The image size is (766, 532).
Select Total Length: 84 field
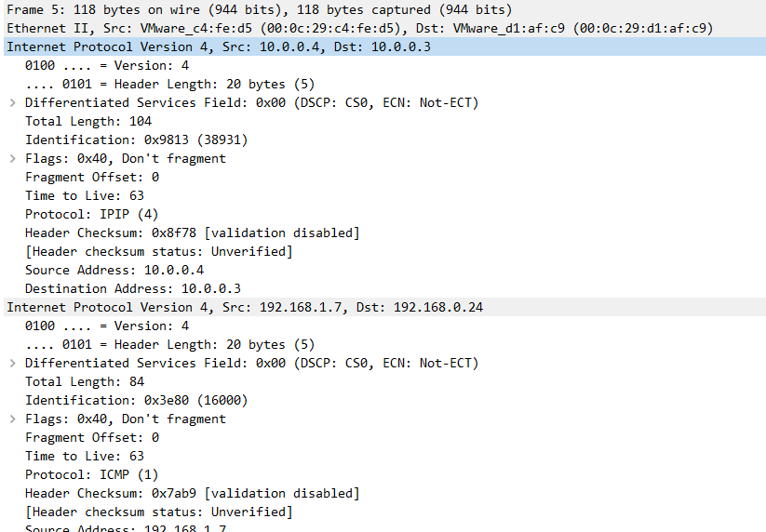85,381
